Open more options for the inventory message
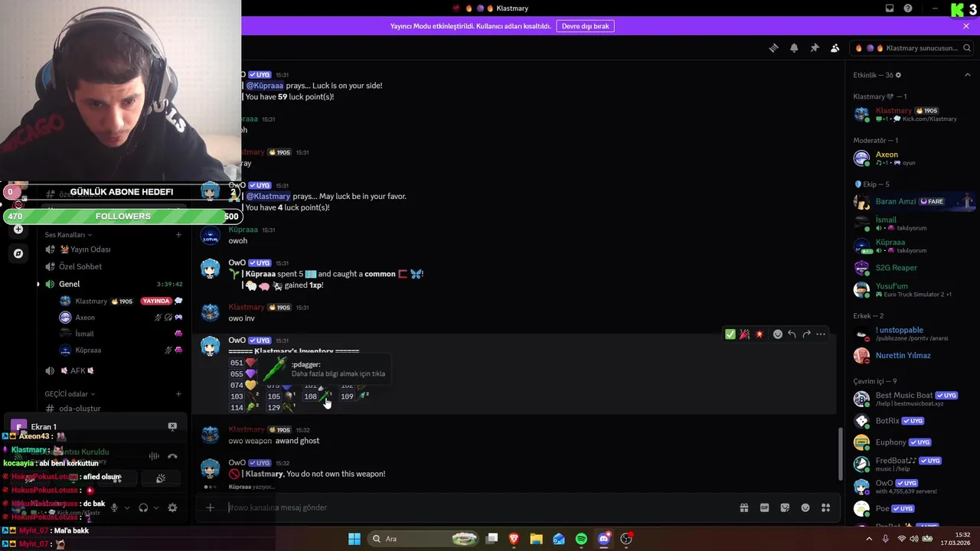 click(821, 334)
